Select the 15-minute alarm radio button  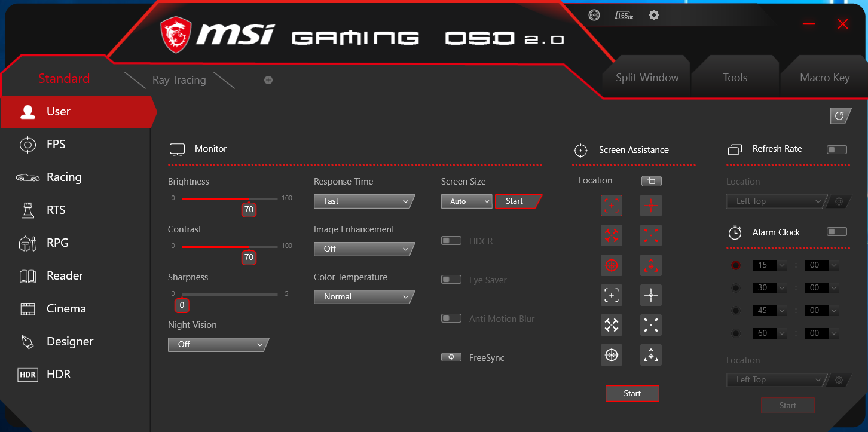[736, 265]
